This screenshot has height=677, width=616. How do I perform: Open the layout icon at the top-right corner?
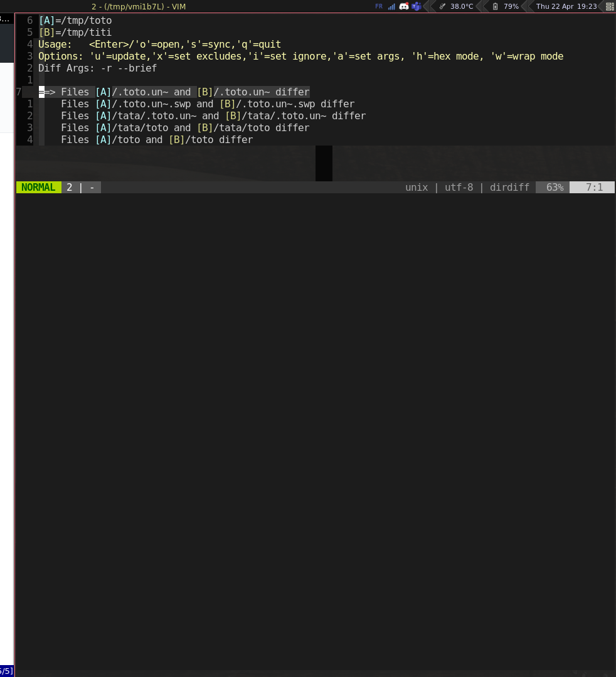[610, 6]
